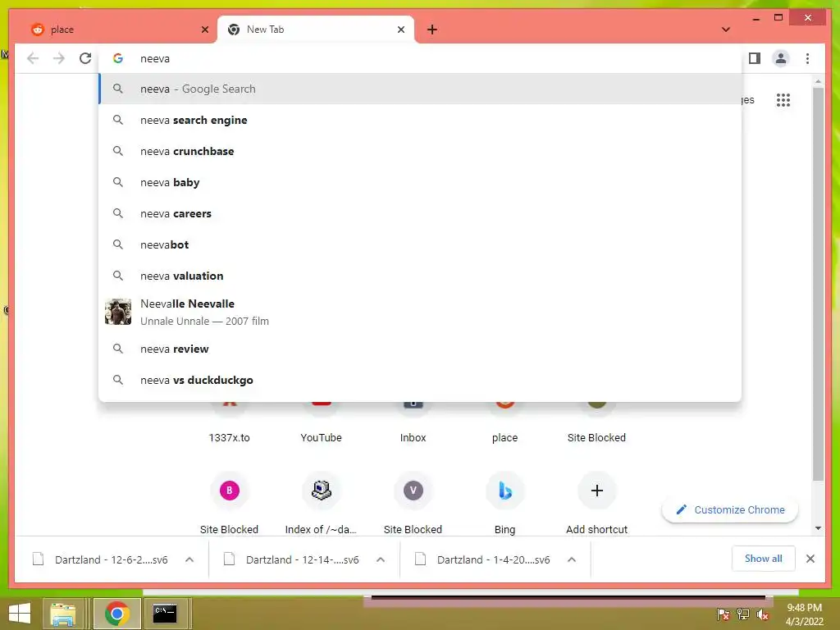Viewport: 840px width, 630px height.
Task: Close the New Tab tab
Action: (400, 30)
